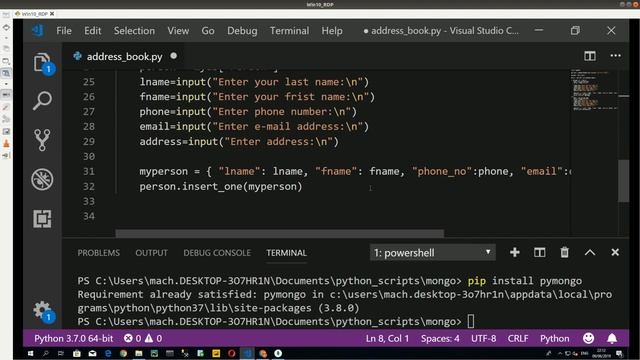
Task: Click the pip install pymongo command text
Action: click(x=525, y=281)
